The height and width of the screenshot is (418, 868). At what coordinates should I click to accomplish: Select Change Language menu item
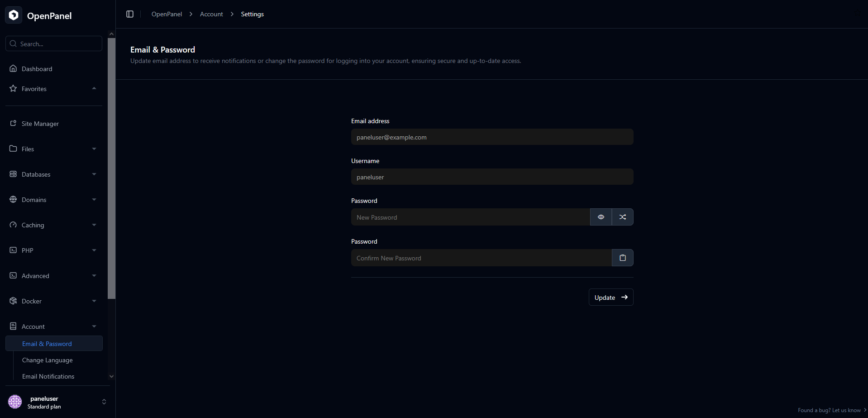pyautogui.click(x=48, y=360)
